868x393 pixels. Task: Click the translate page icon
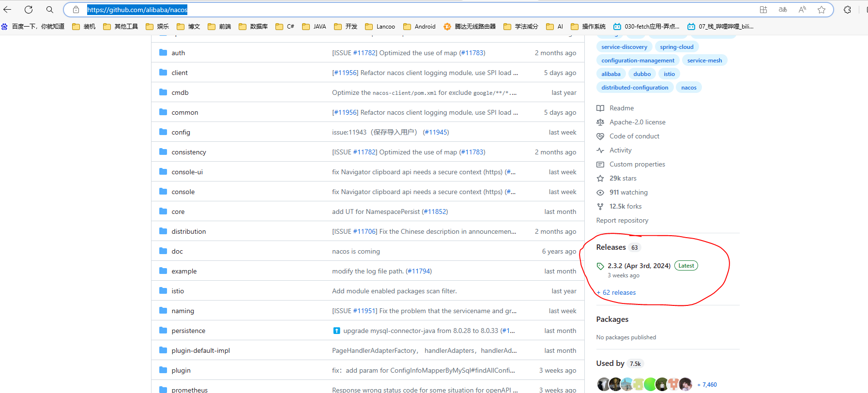pos(783,10)
